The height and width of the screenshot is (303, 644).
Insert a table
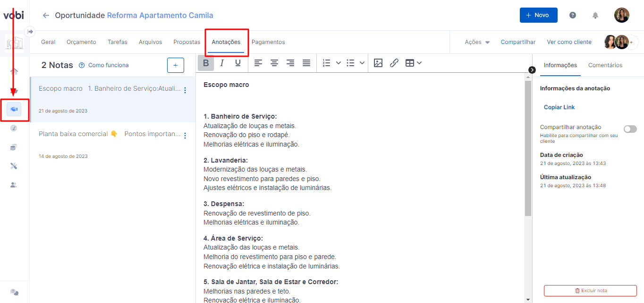pos(410,63)
